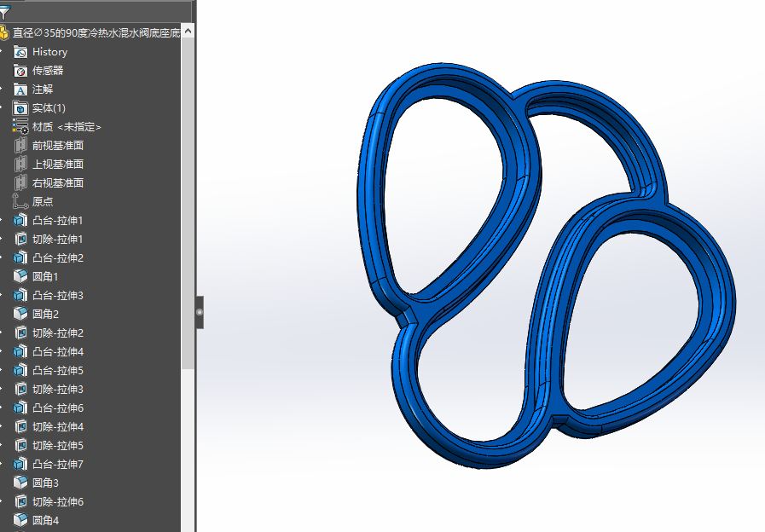Viewport: 765px width, 532px height.
Task: Select the 凸台-拉伸1 boss extrude icon
Action: click(x=20, y=221)
